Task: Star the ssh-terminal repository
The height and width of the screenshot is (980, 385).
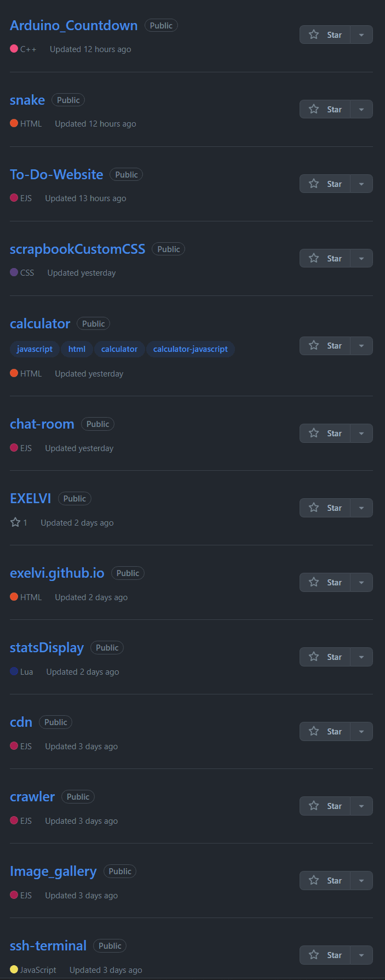Action: point(325,955)
